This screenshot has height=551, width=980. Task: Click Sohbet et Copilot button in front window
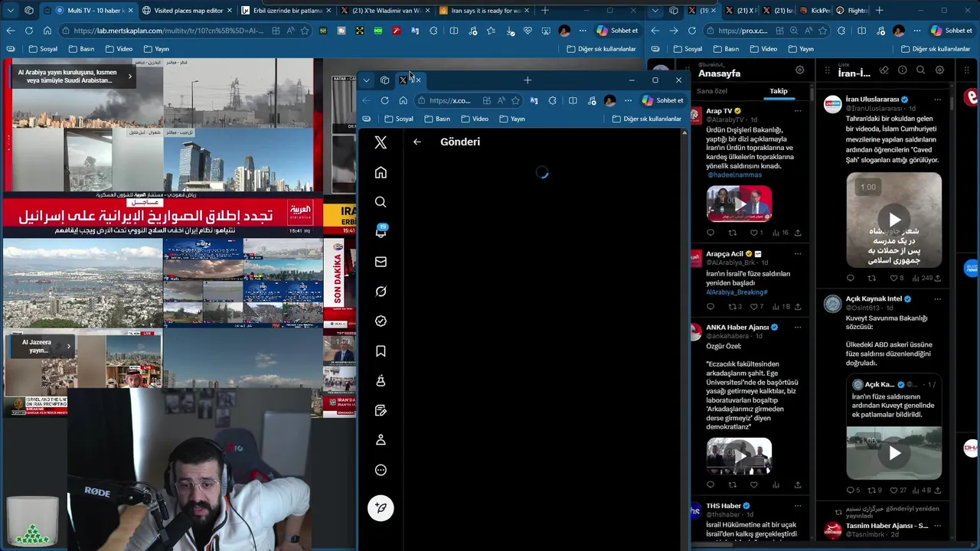663,100
